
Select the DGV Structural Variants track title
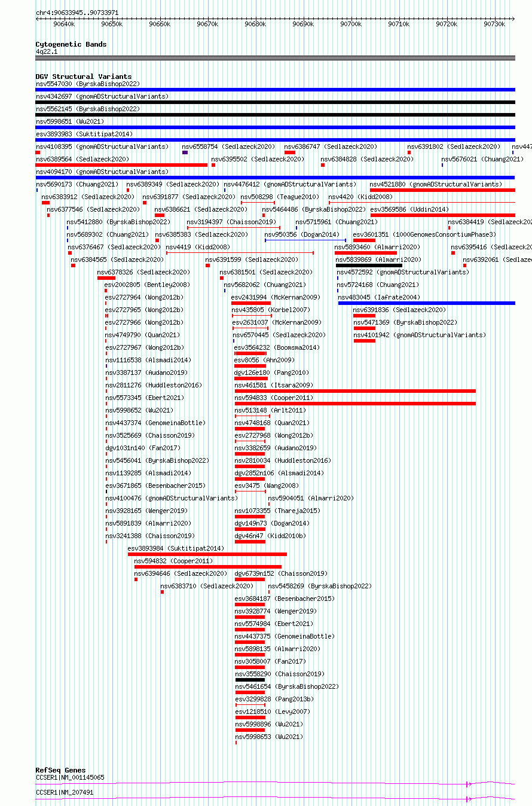click(83, 77)
